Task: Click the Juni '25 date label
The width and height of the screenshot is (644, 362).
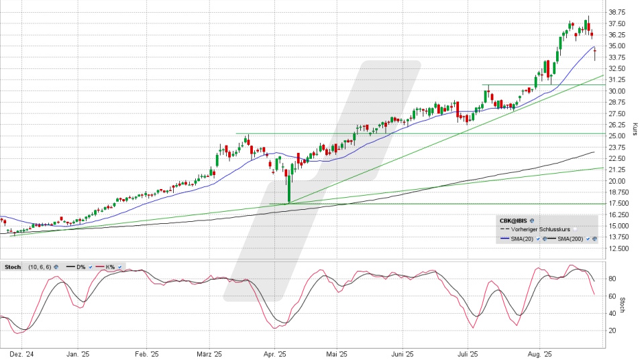Action: [402, 354]
